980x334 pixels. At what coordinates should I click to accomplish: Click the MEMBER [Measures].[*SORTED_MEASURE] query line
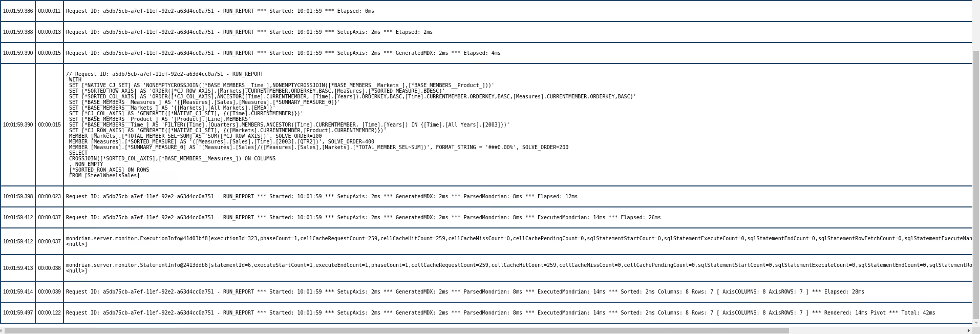[x=221, y=142]
